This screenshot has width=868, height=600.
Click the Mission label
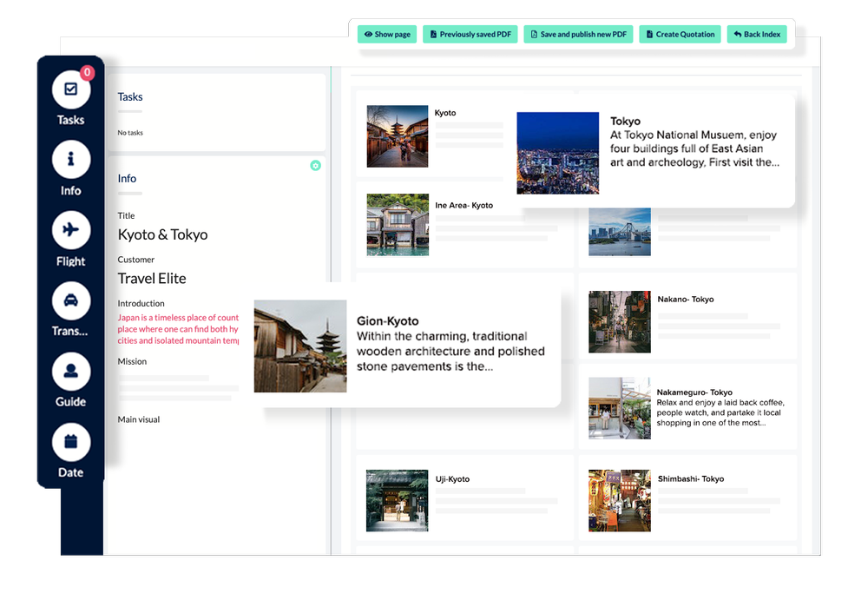132,361
